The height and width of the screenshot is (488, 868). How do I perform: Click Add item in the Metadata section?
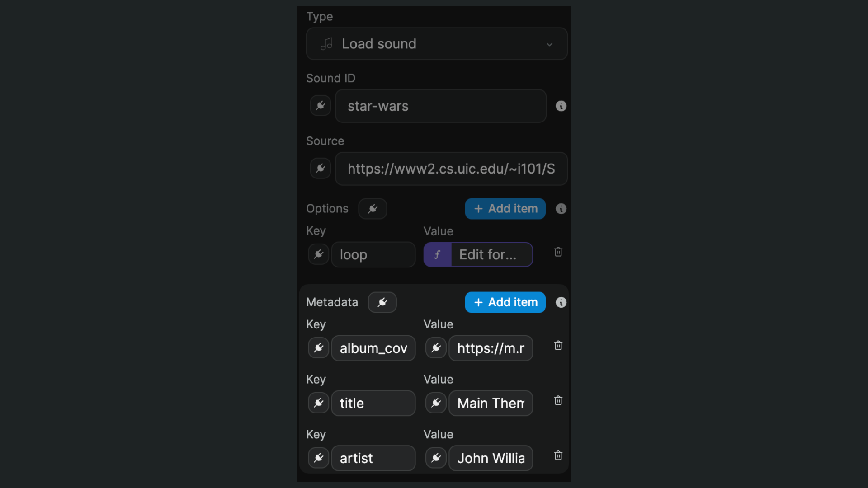(505, 302)
